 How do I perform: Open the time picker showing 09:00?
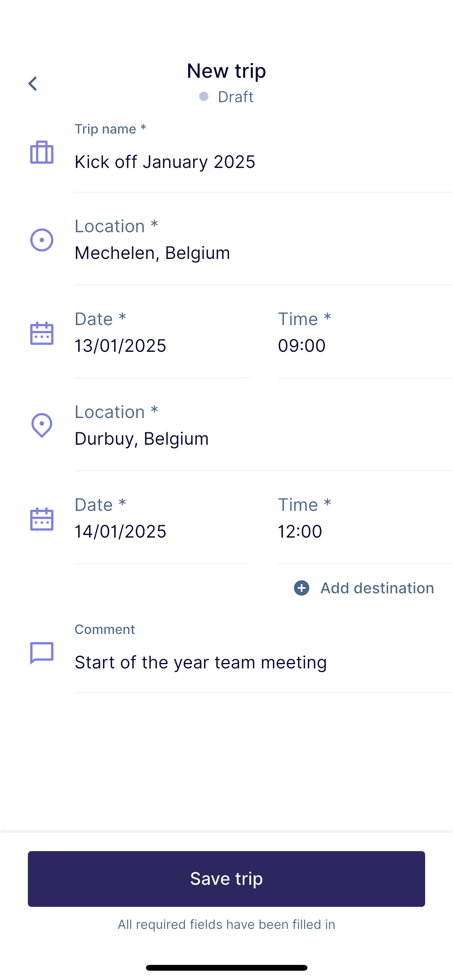point(365,333)
